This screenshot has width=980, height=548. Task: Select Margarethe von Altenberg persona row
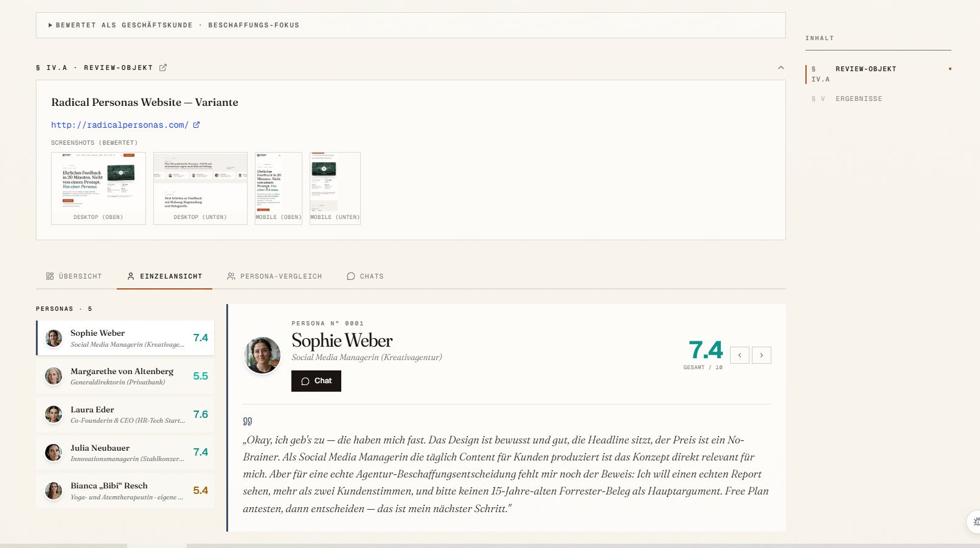coord(125,376)
